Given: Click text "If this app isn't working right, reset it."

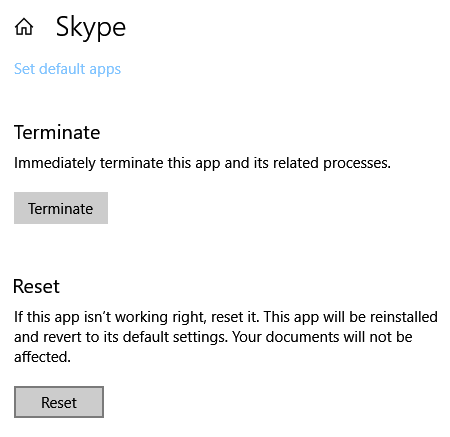Looking at the screenshot, I should click(x=137, y=317).
